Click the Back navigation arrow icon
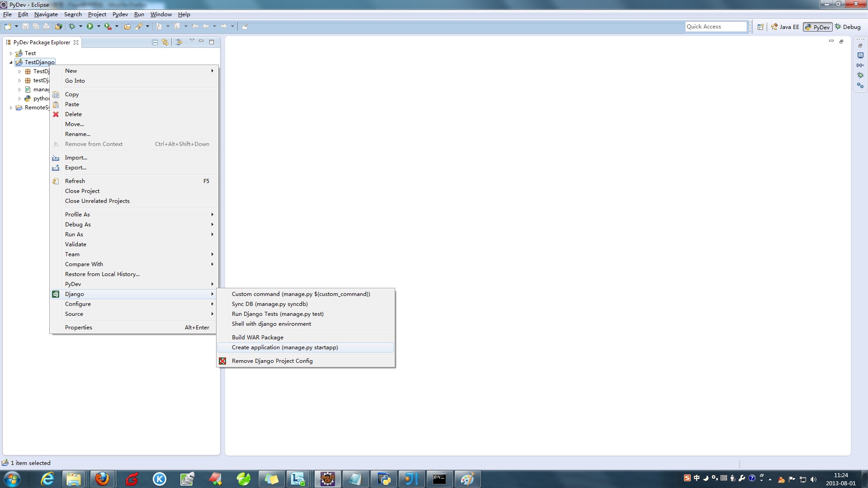 click(x=206, y=26)
